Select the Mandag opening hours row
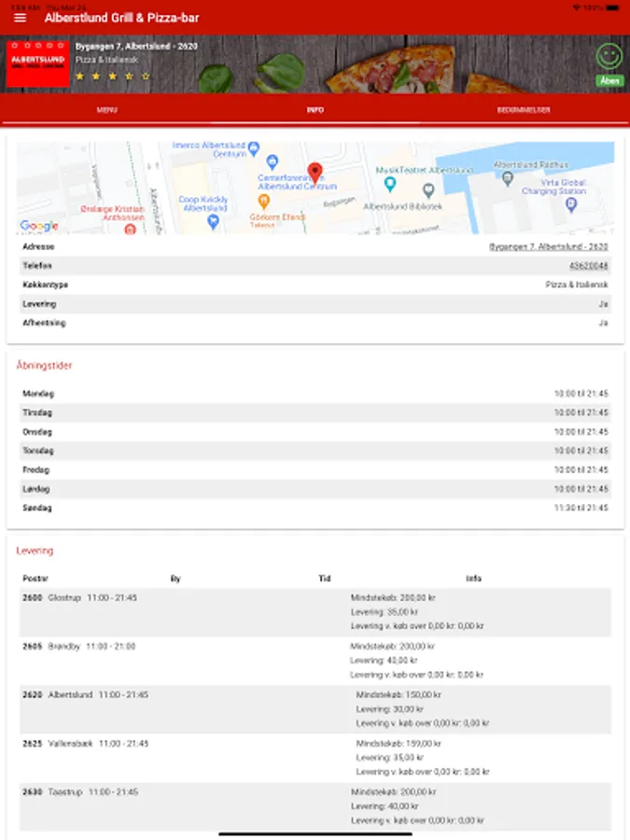 (x=315, y=393)
